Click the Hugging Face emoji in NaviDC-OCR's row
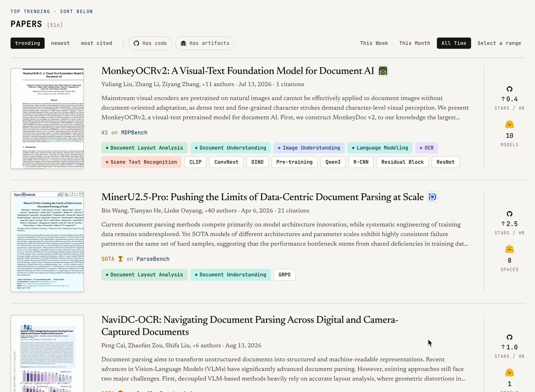The width and height of the screenshot is (535, 392). 510,373
